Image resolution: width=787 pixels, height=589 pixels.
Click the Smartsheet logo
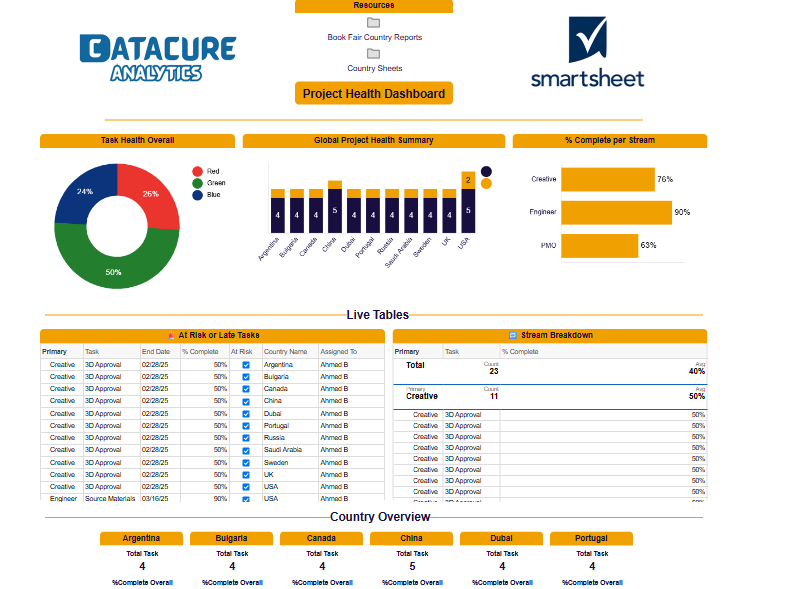[587, 52]
